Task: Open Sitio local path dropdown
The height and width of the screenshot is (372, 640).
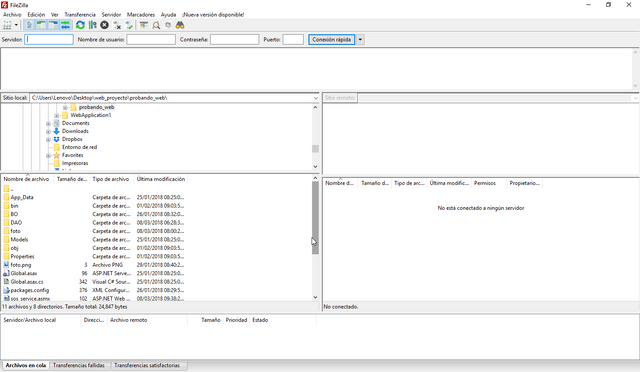Action: [316, 98]
